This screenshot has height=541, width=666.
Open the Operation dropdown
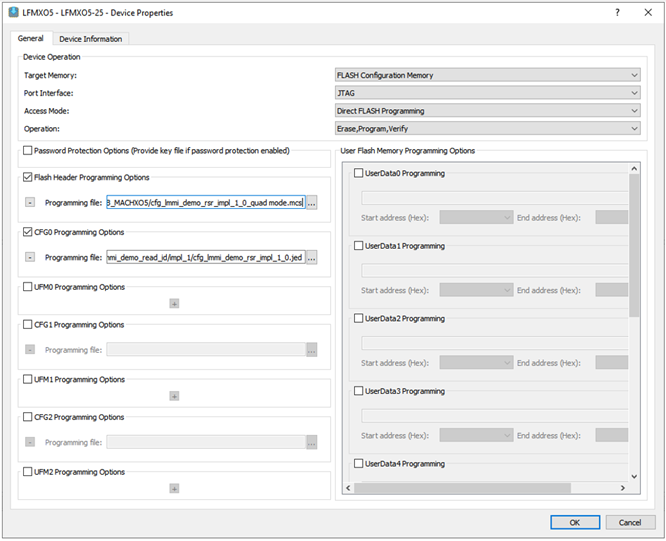(487, 128)
